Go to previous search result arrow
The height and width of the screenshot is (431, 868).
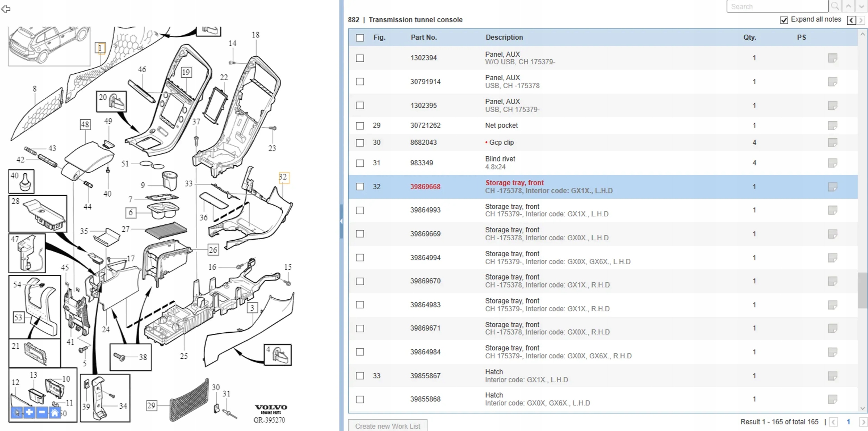click(848, 6)
